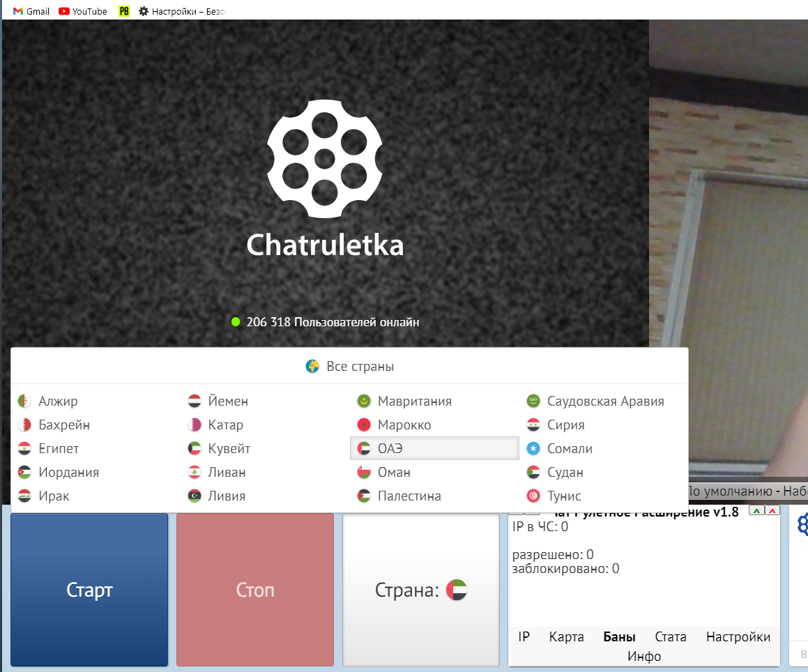Click the Chatruletka revolver logo
Viewport: 808px width, 672px height.
[325, 159]
